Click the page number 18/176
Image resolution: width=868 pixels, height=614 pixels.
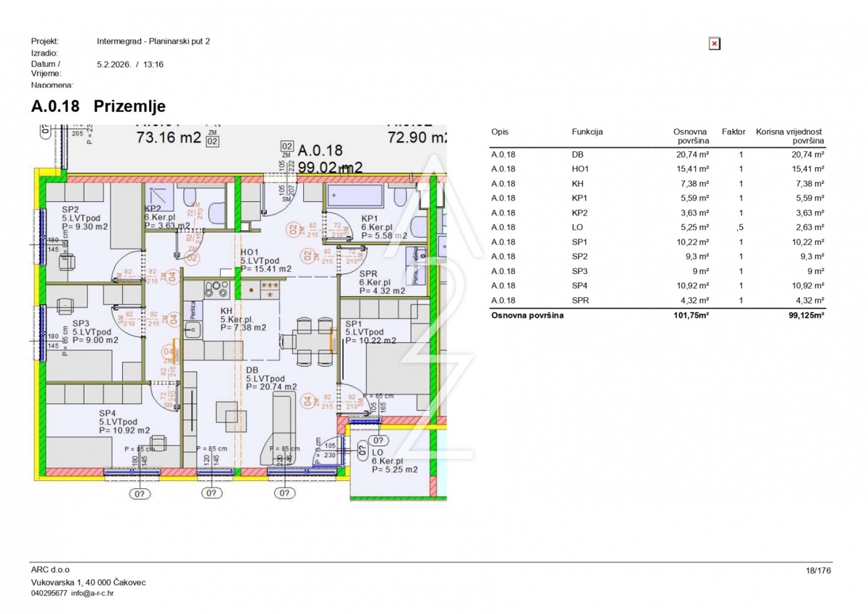[819, 571]
